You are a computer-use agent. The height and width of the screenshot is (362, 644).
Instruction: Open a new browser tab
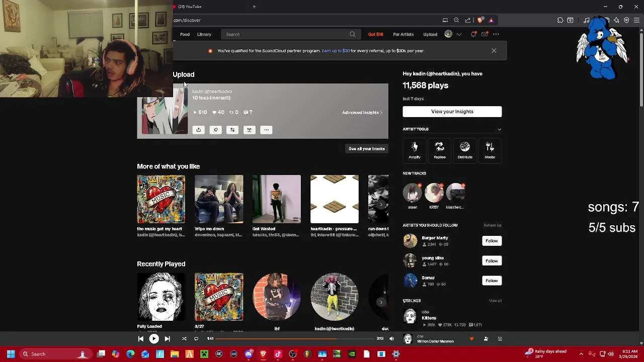254,7
